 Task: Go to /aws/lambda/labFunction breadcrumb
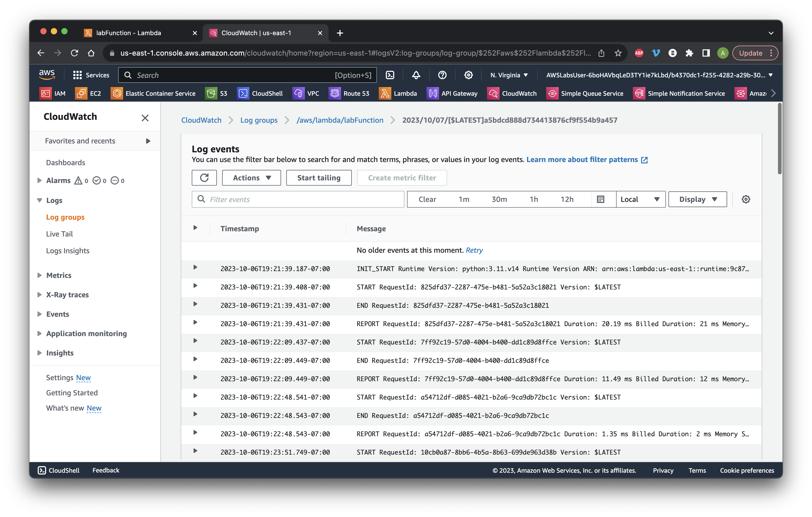click(339, 120)
